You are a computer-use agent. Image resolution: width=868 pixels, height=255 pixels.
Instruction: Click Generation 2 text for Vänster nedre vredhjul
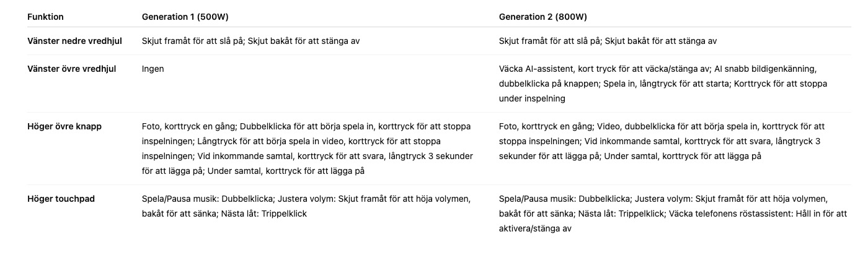(608, 41)
